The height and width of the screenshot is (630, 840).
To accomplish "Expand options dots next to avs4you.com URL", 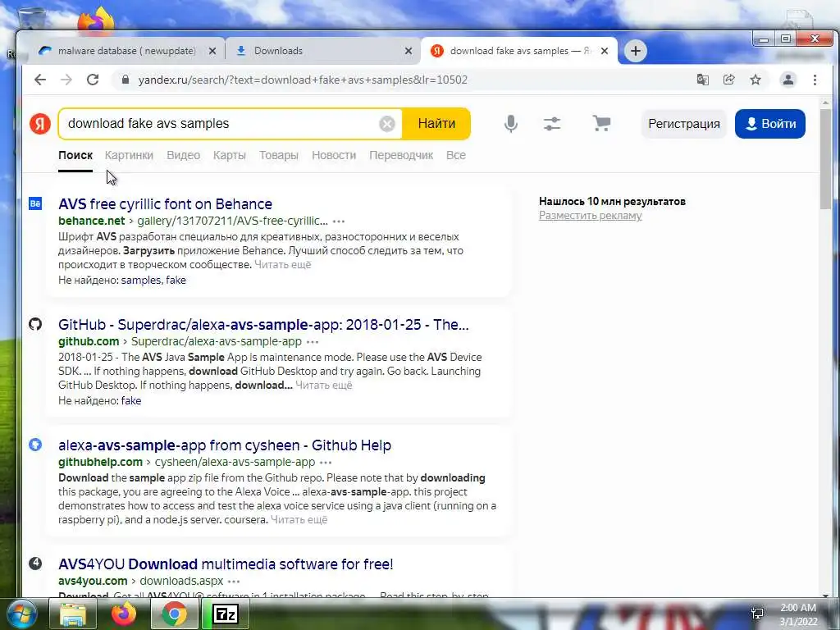I will pos(234,582).
